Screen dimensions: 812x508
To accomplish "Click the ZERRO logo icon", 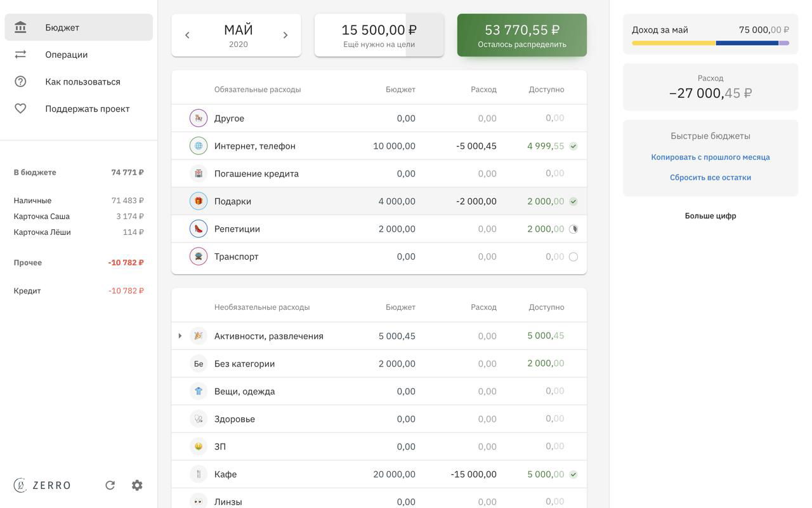I will point(20,485).
